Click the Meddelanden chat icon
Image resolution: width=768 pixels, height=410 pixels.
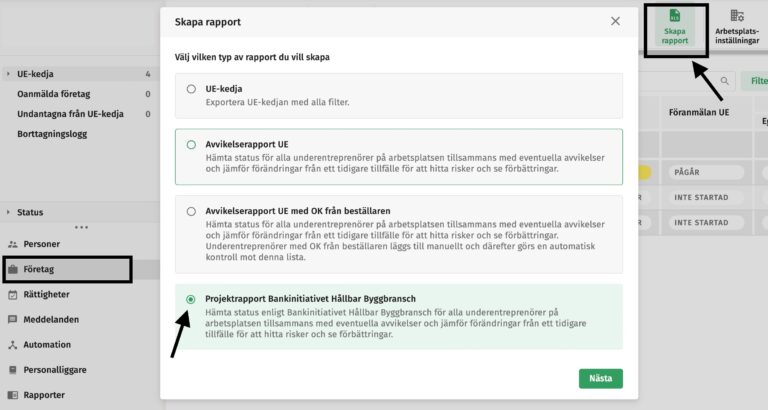(x=12, y=319)
